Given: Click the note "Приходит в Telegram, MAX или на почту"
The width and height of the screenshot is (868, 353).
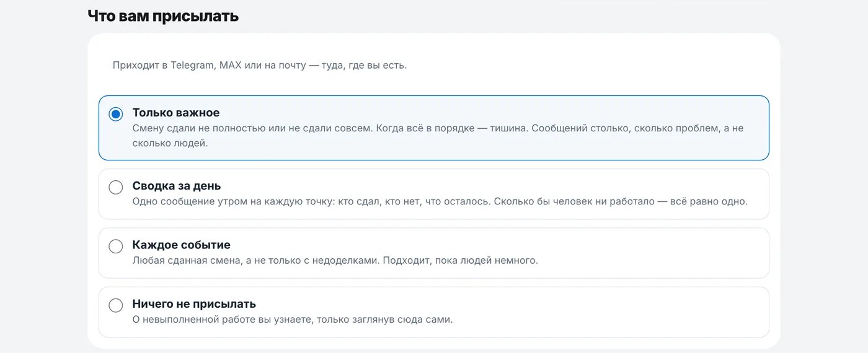Looking at the screenshot, I should click(260, 65).
